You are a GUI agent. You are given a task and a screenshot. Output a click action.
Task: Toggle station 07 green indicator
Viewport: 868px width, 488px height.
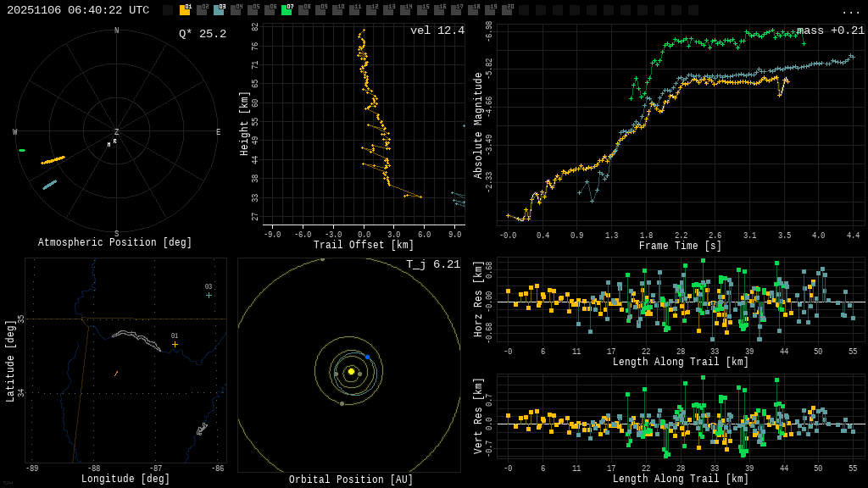[287, 10]
